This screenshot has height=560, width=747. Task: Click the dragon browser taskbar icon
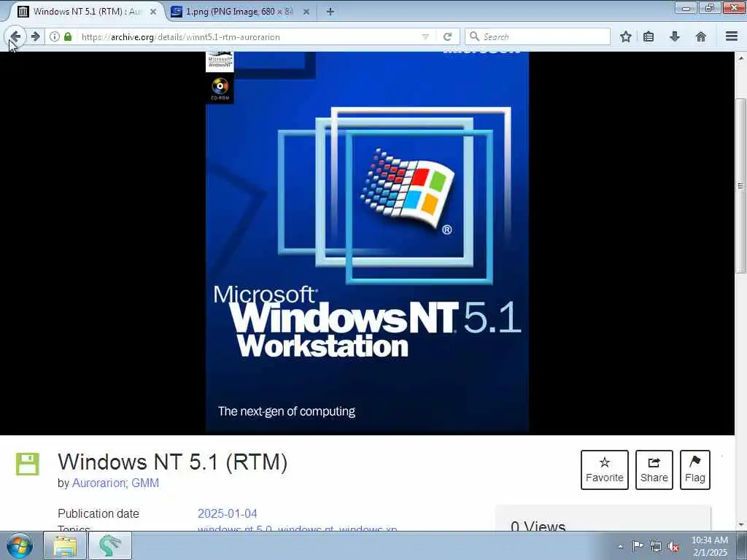(x=110, y=545)
